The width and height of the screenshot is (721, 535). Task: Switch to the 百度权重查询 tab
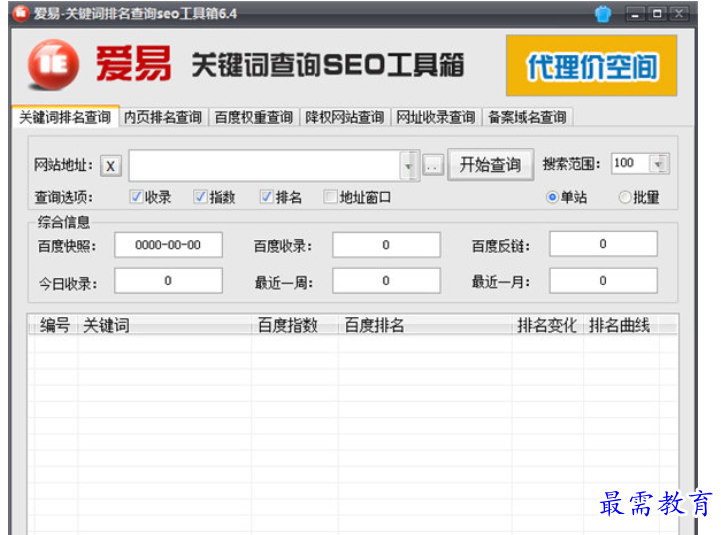tap(253, 117)
